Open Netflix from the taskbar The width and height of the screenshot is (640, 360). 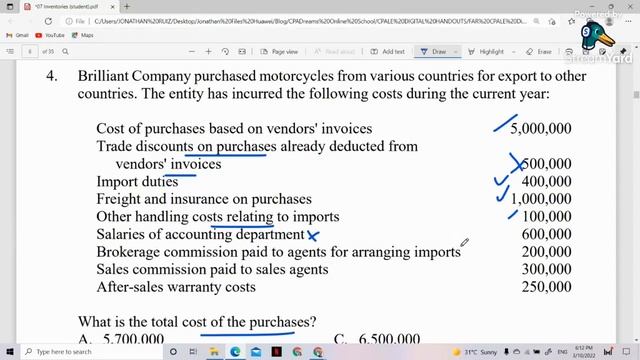[x=277, y=351]
